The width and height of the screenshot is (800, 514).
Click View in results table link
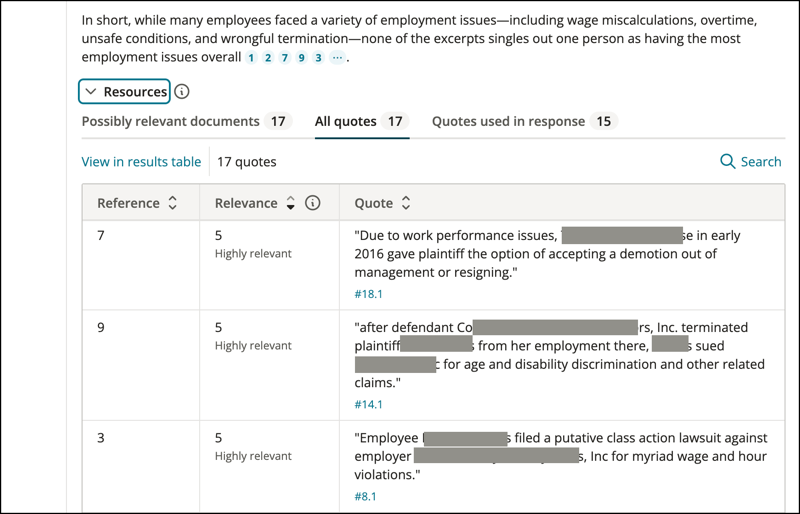click(141, 162)
